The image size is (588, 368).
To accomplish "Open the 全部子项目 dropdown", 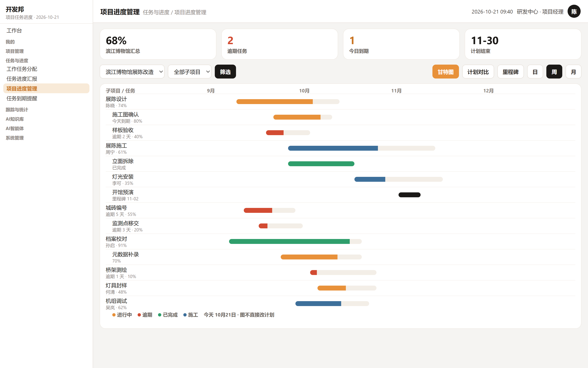I will [189, 72].
